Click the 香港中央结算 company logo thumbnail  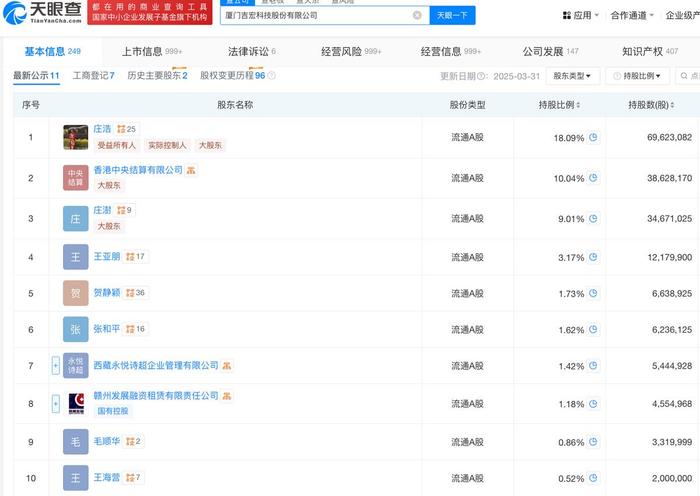[x=75, y=178]
